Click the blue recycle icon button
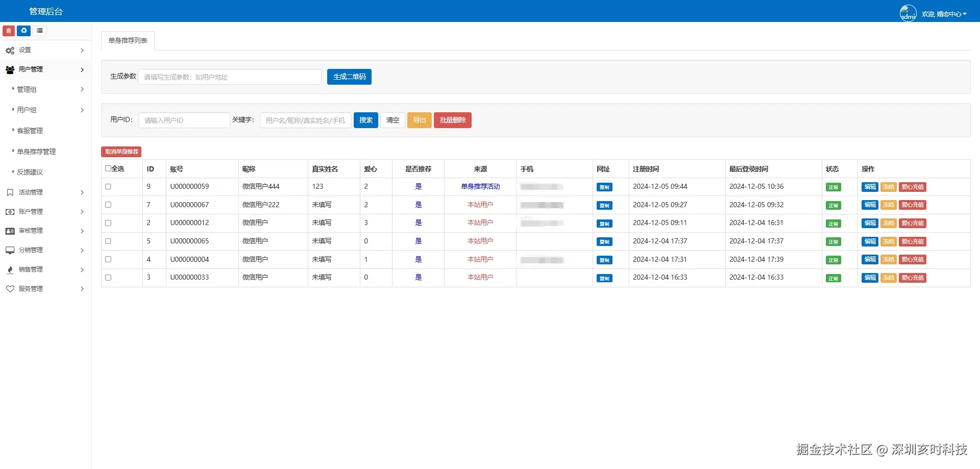The height and width of the screenshot is (469, 980). [x=23, y=31]
